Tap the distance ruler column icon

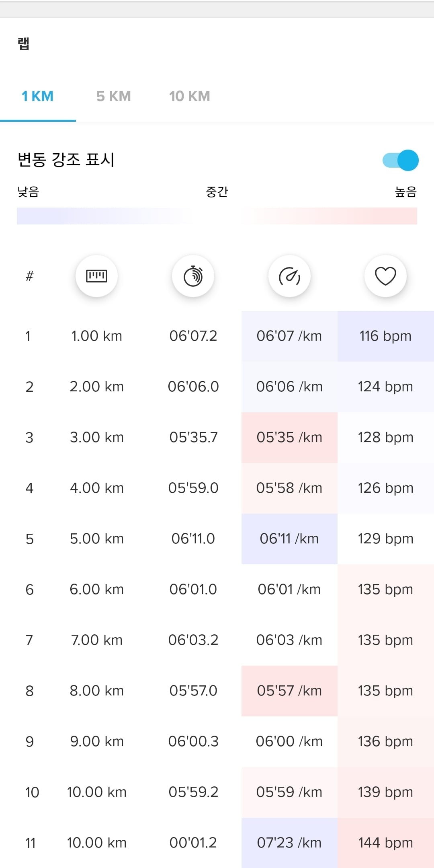tap(96, 276)
